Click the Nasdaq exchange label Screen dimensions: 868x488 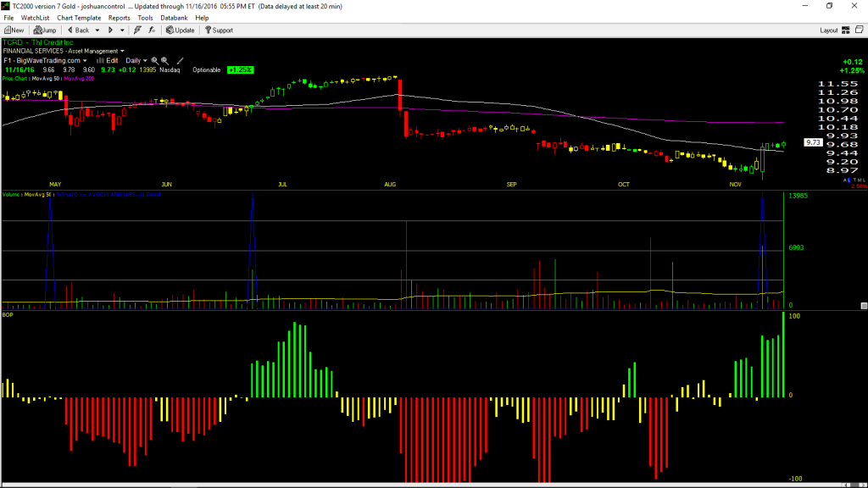[x=170, y=70]
